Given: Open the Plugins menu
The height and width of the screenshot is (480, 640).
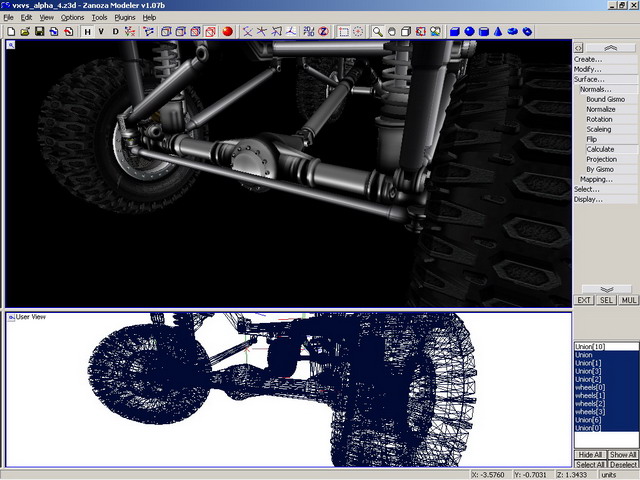Looking at the screenshot, I should [x=124, y=17].
